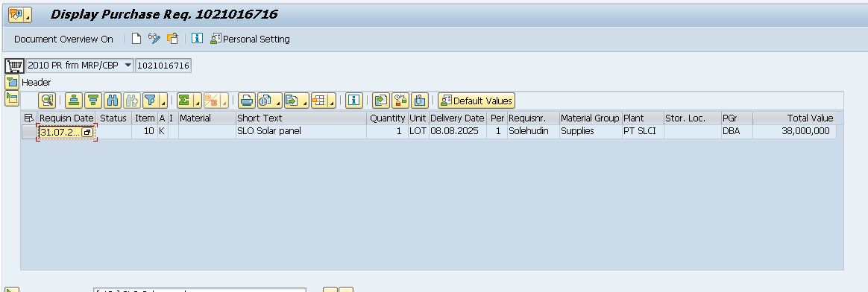
Task: Click the Views icon
Action: click(265, 101)
